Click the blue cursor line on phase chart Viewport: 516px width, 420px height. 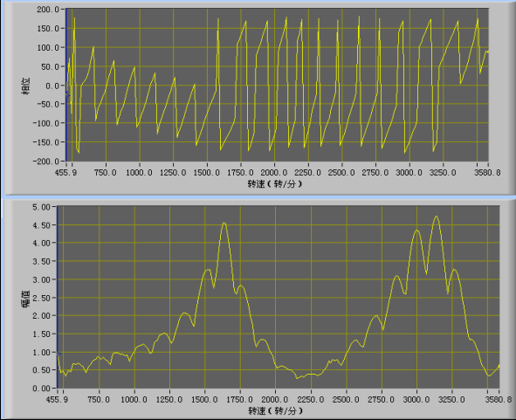pyautogui.click(x=65, y=85)
